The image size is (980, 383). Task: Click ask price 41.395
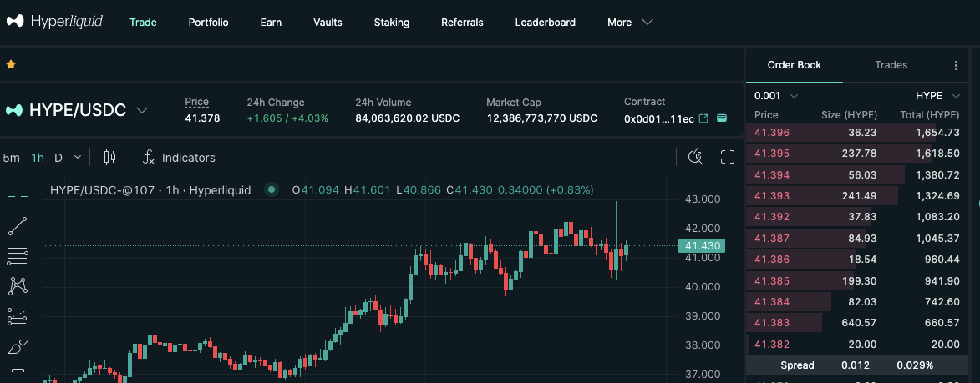(x=772, y=154)
